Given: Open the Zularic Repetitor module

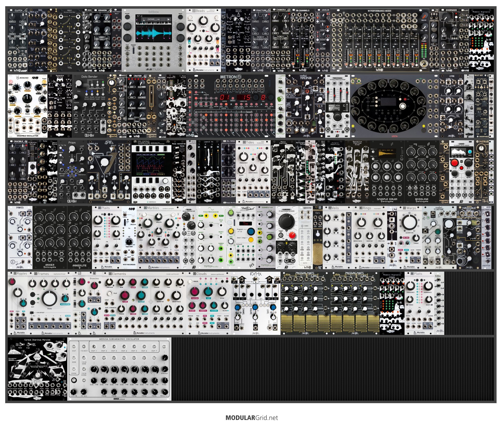Looking at the screenshot, I should [335, 172].
